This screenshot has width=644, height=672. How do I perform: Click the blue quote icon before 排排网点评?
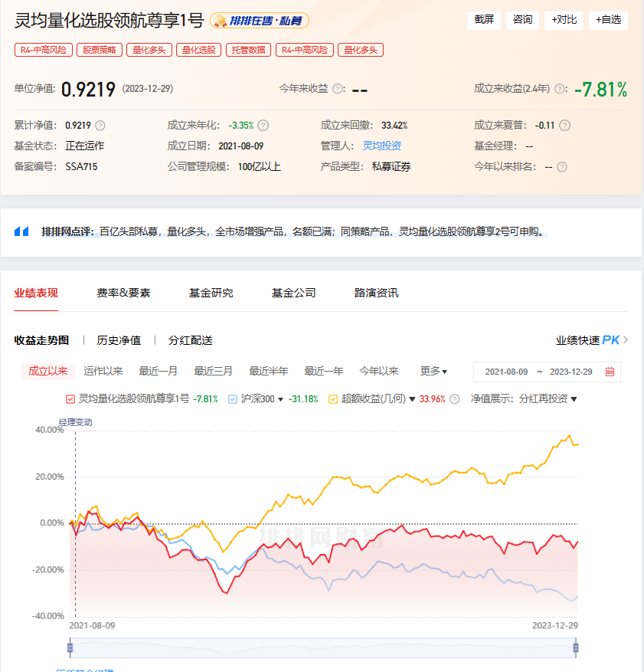click(x=21, y=231)
